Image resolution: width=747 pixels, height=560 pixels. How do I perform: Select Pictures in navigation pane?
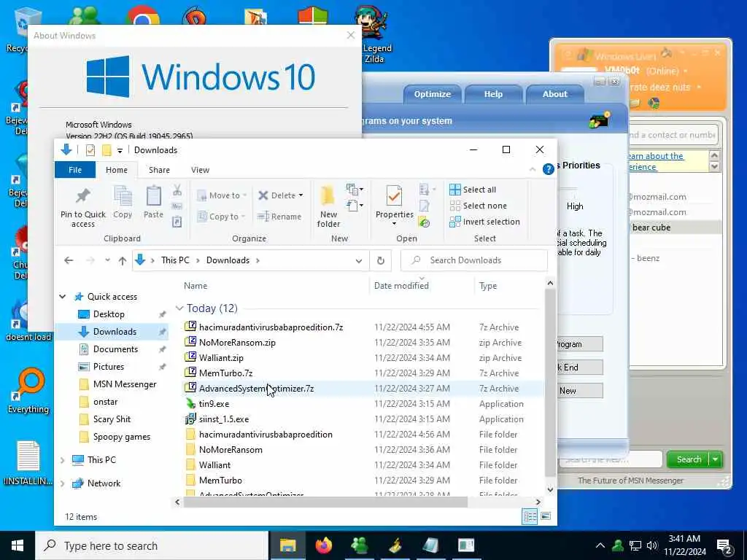coord(109,367)
